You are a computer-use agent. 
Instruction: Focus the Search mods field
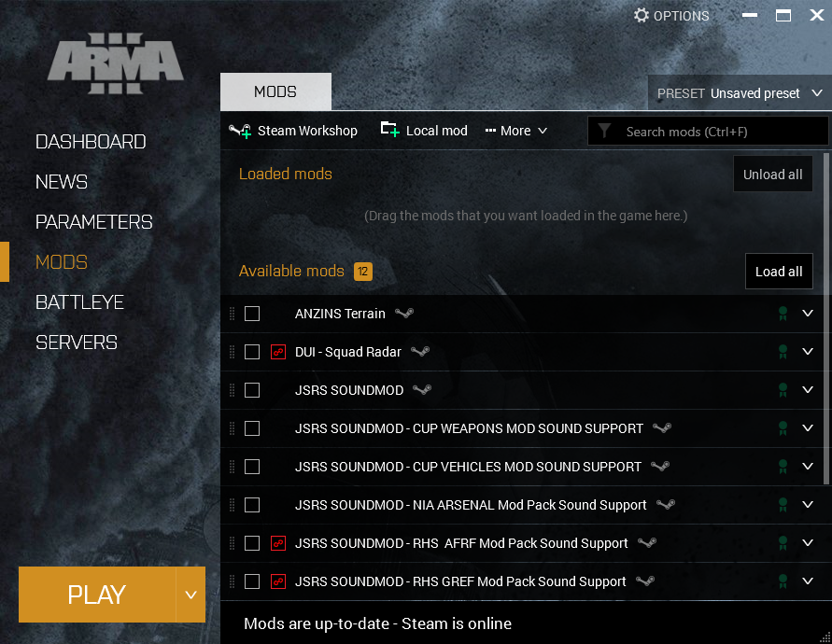tap(708, 131)
